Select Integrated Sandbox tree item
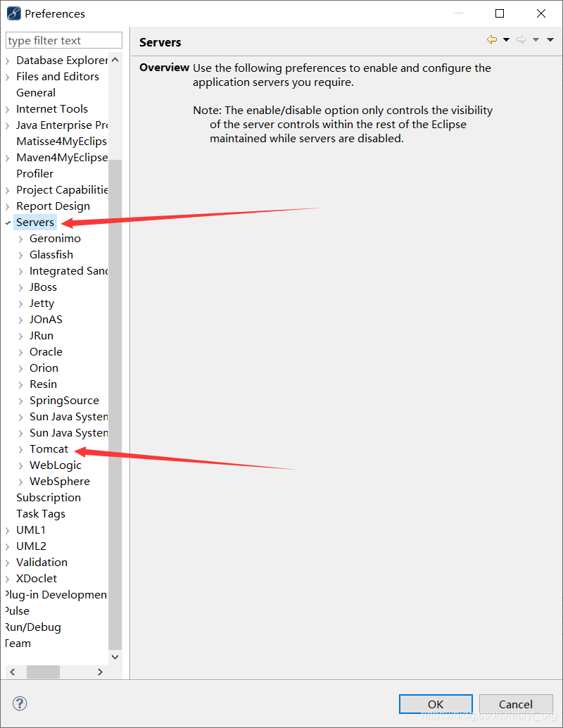Viewport: 563px width, 728px height. [x=68, y=271]
